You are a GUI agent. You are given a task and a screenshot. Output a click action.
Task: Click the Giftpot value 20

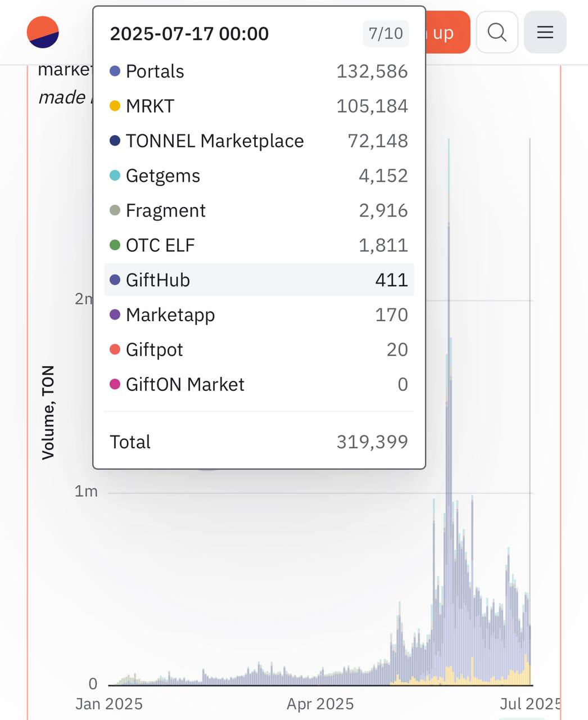pos(397,350)
